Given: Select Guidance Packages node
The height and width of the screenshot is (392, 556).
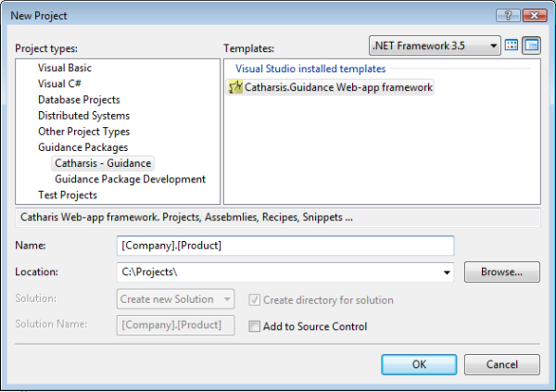Looking at the screenshot, I should click(82, 147).
